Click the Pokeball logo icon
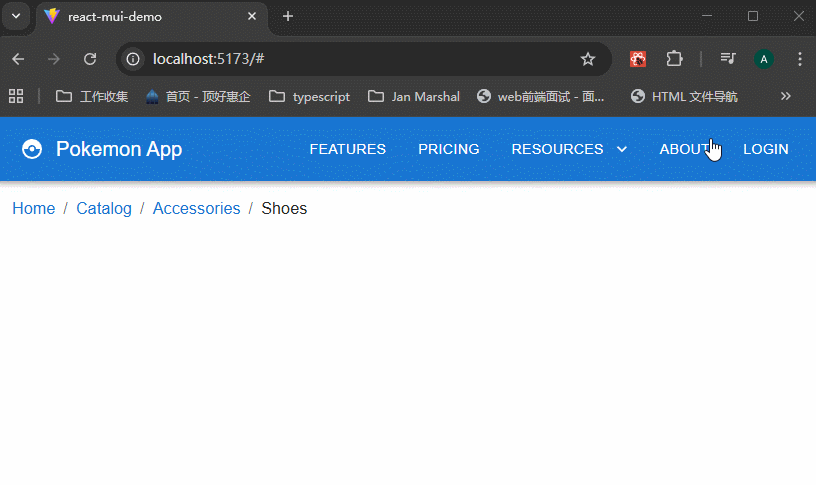 coord(32,150)
